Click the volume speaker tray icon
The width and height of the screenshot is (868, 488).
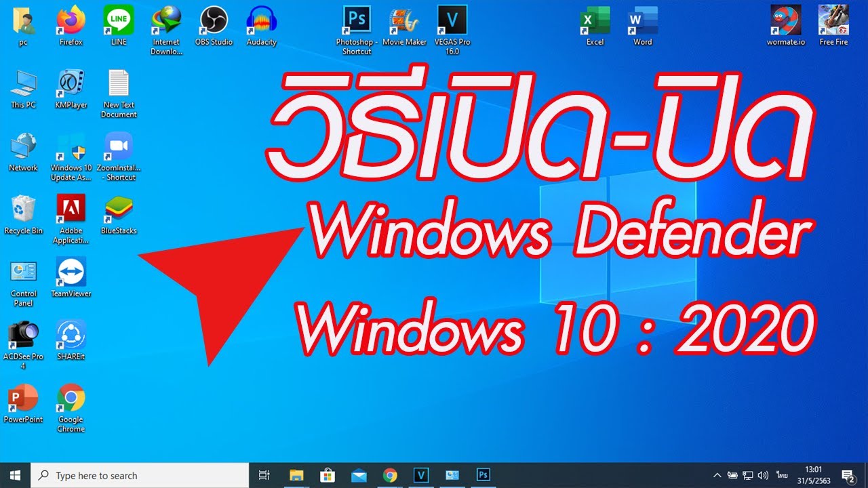pyautogui.click(x=764, y=475)
